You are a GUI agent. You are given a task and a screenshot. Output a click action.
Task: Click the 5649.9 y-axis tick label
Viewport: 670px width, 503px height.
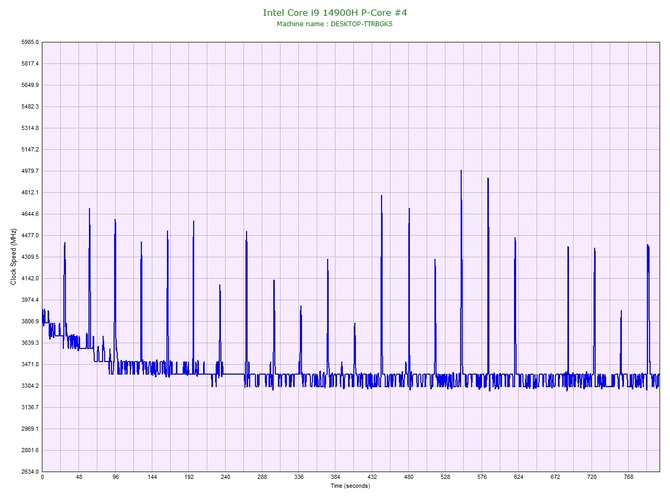30,85
